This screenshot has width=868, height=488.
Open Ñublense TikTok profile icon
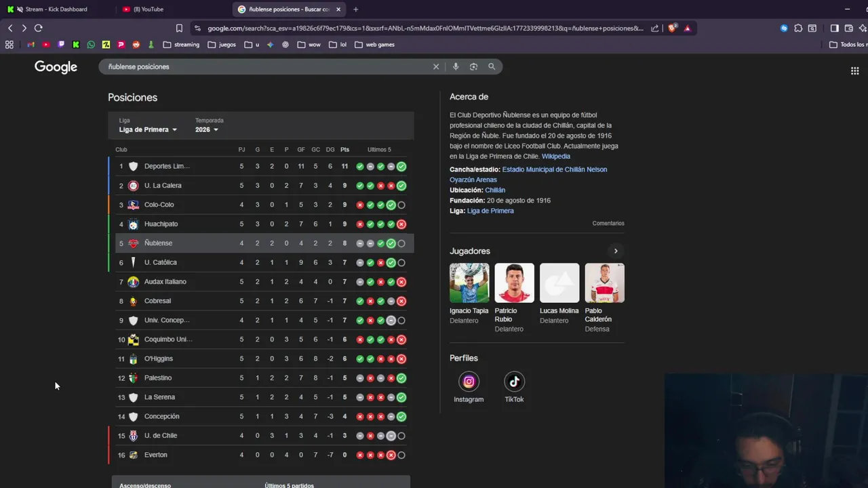pos(514,382)
